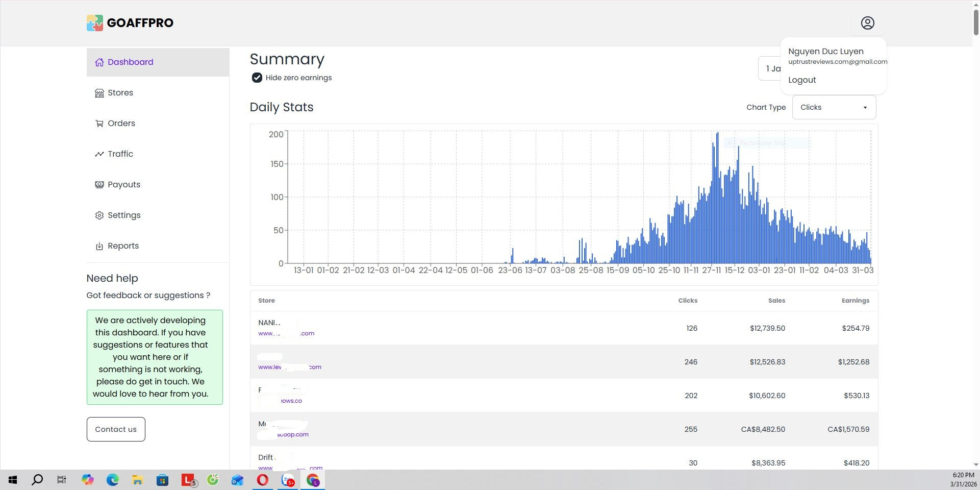This screenshot has height=490, width=980.
Task: Open Orders in the sidebar menu
Action: (158, 124)
